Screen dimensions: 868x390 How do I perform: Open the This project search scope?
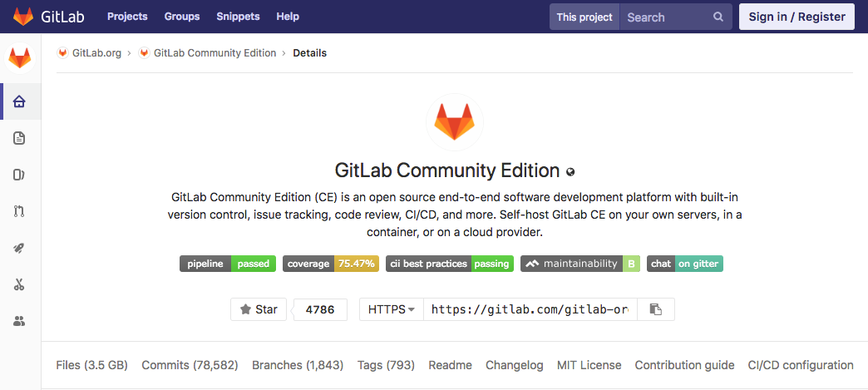coord(584,17)
